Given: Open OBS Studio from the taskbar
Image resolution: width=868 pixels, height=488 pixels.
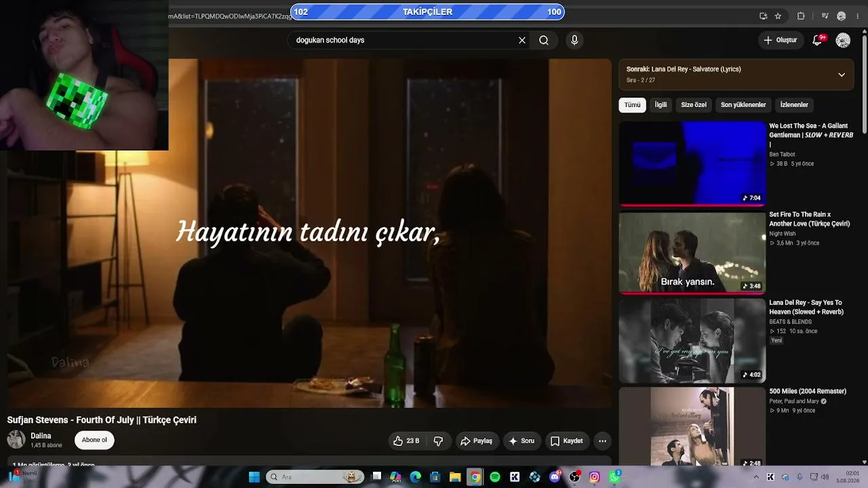Looking at the screenshot, I should (575, 477).
